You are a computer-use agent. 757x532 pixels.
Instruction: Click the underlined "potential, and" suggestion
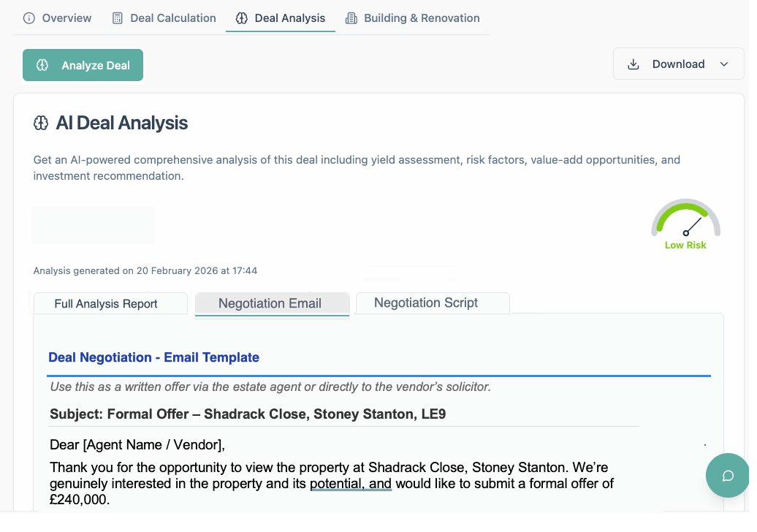click(351, 484)
